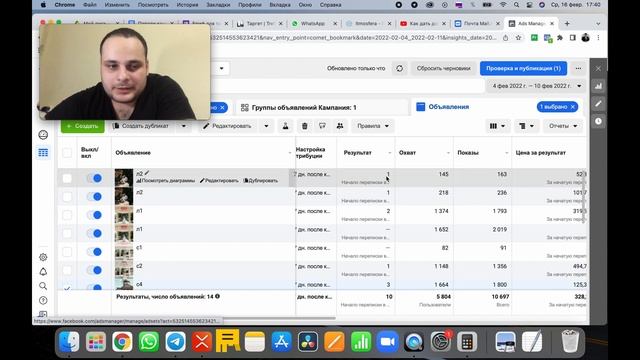Open account overview face icon in left sidebar
Screen dimensions: 640x360
pyautogui.click(x=43, y=135)
